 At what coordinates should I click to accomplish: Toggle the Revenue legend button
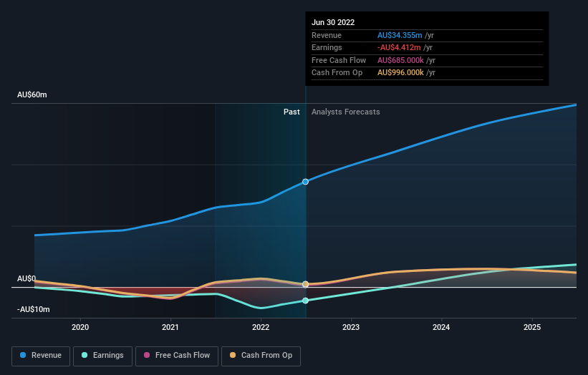click(x=41, y=356)
